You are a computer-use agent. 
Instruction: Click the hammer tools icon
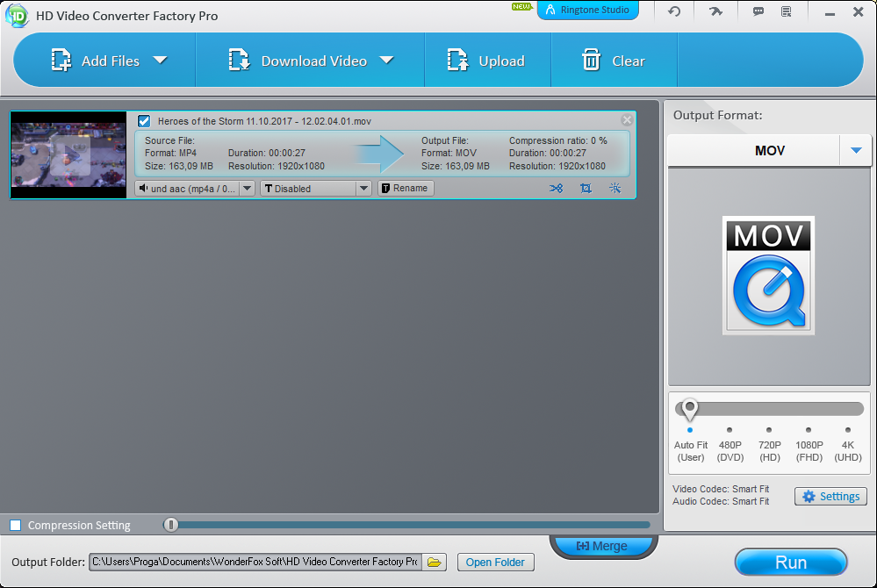(x=715, y=11)
